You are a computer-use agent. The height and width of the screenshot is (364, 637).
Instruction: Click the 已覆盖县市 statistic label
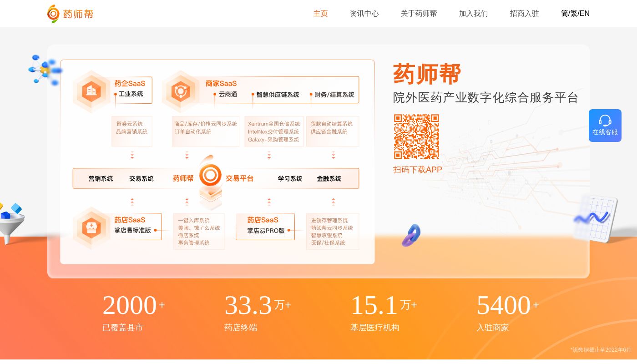123,328
